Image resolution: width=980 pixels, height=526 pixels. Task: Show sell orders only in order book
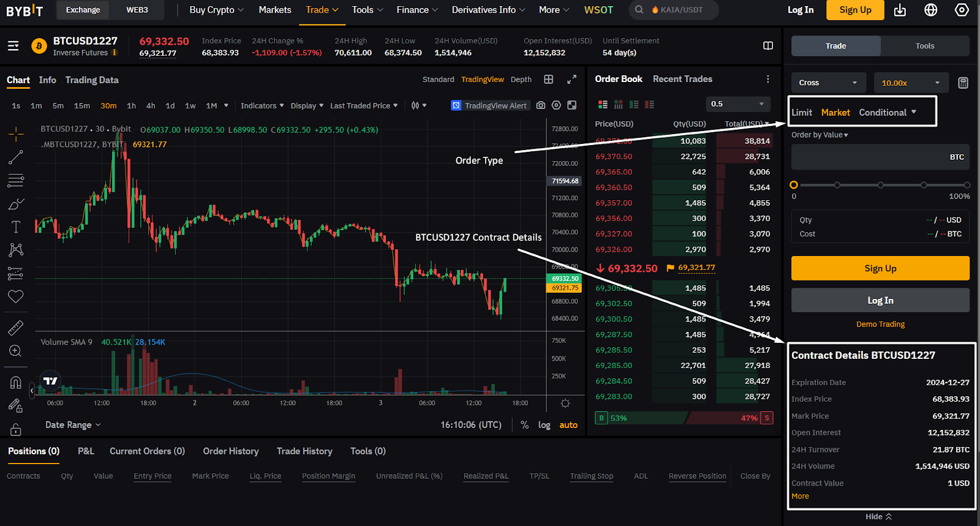pyautogui.click(x=649, y=105)
